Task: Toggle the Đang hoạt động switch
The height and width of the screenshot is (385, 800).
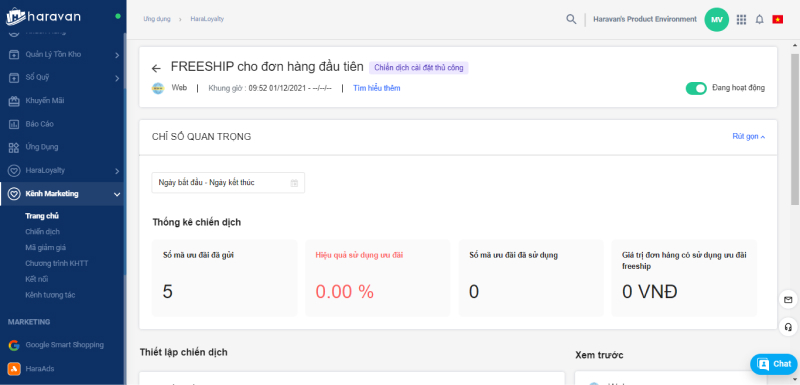Action: pos(696,88)
